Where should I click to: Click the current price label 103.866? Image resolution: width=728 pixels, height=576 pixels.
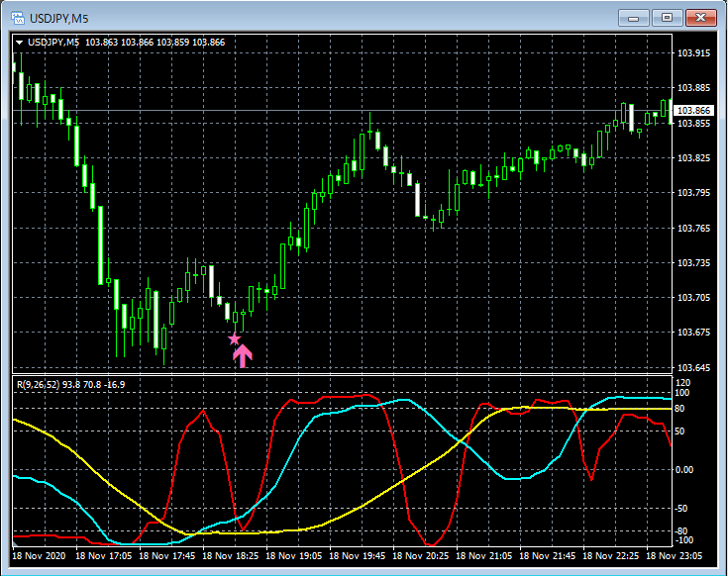click(x=694, y=110)
